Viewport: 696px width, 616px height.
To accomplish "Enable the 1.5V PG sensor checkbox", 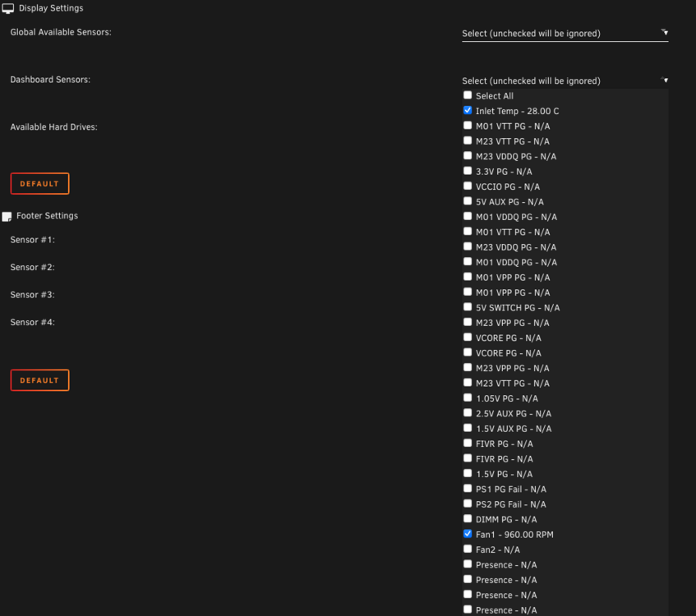I will [x=468, y=474].
